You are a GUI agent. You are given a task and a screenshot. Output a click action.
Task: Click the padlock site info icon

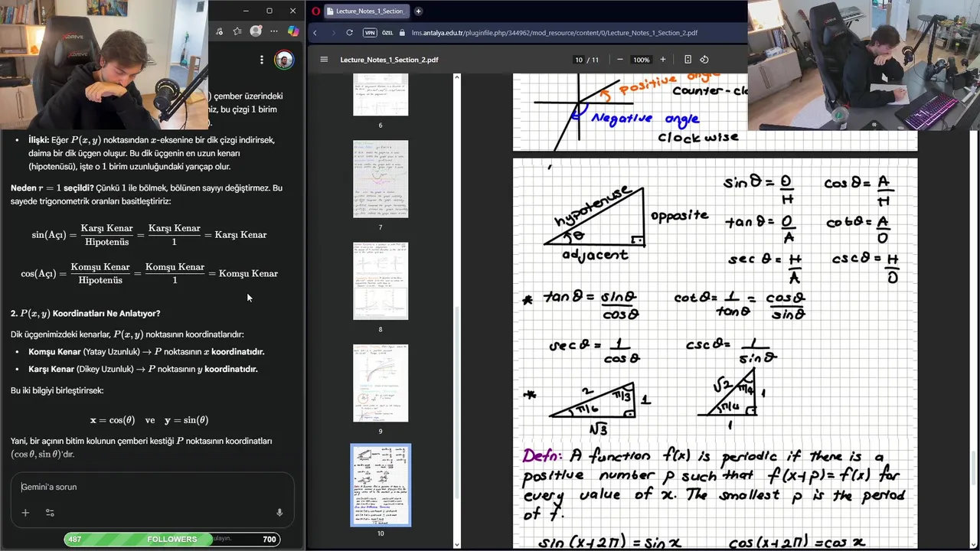coord(403,33)
